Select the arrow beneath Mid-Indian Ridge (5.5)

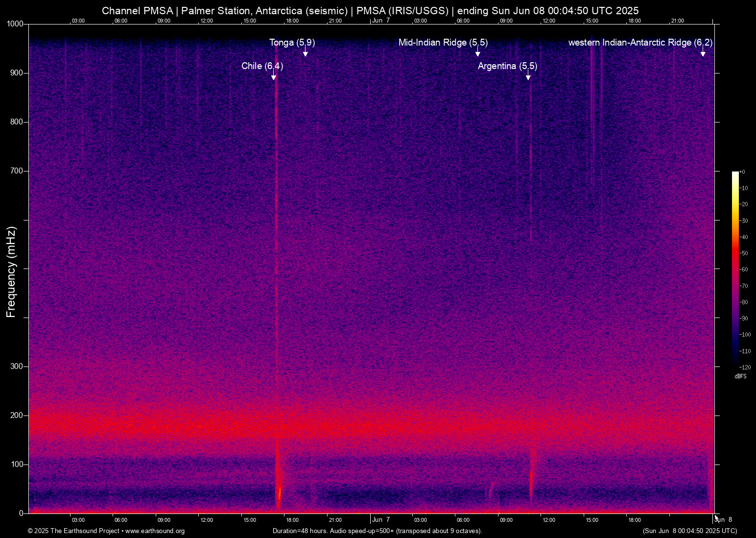point(477,52)
